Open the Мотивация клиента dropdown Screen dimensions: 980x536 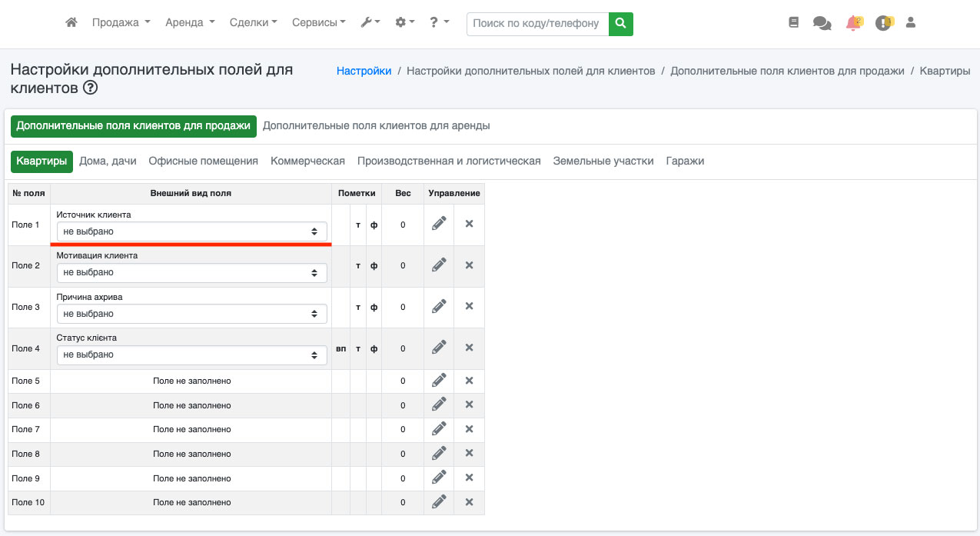(191, 272)
